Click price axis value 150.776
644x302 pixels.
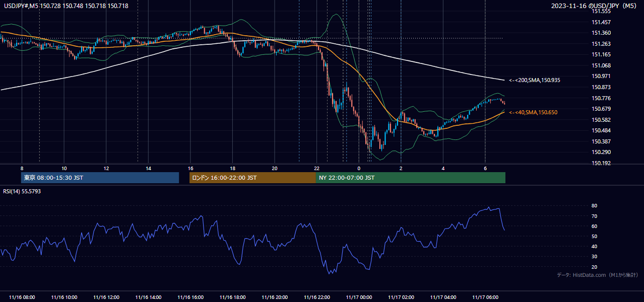pos(601,98)
